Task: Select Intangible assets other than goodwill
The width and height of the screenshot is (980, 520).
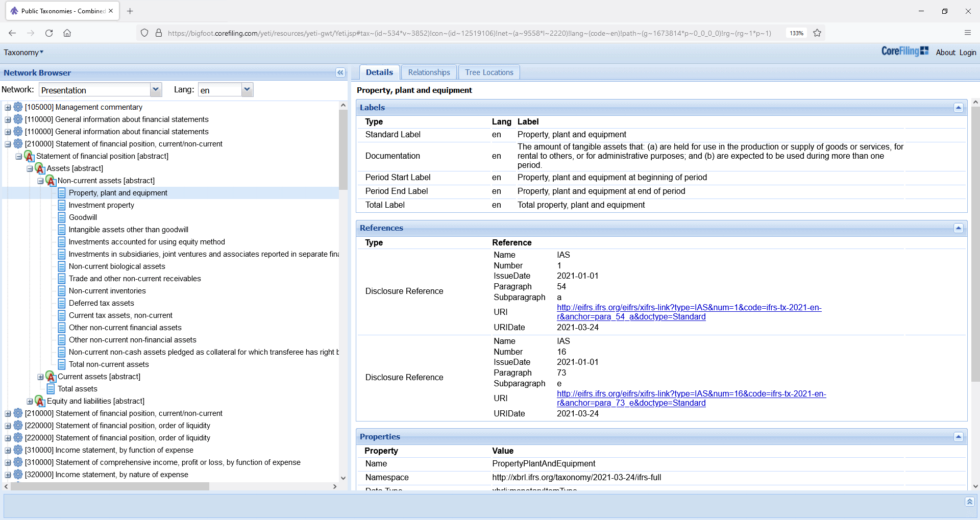Action: 129,230
